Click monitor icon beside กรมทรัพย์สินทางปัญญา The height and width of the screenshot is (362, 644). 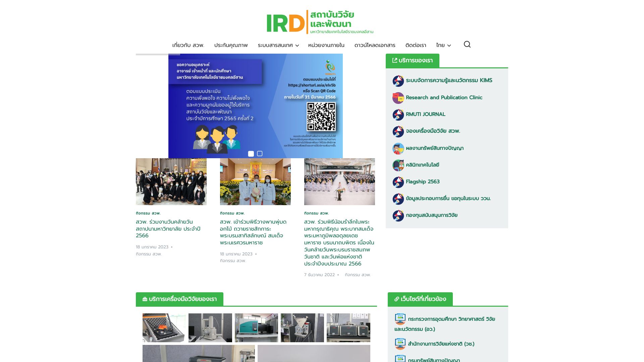pyautogui.click(x=400, y=359)
